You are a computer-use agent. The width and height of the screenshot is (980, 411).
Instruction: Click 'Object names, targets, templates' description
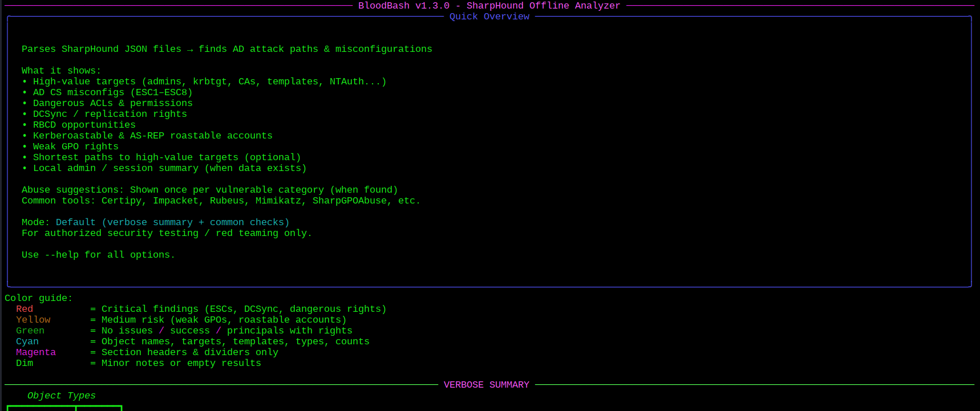tap(236, 341)
